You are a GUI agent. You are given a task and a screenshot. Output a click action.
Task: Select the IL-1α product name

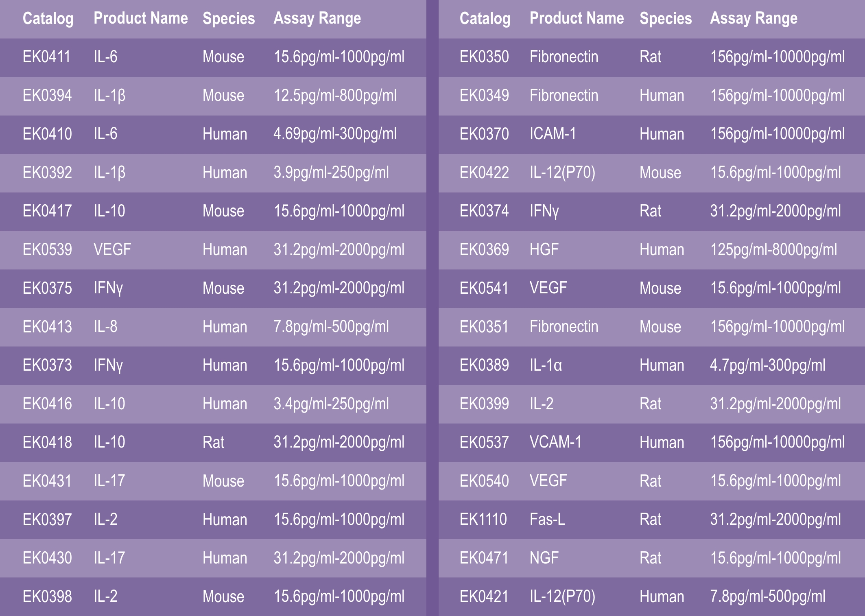(546, 365)
